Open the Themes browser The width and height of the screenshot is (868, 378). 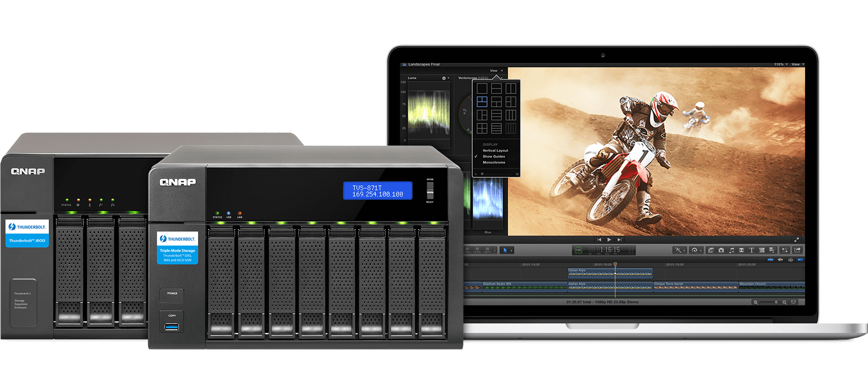pyautogui.click(x=772, y=250)
